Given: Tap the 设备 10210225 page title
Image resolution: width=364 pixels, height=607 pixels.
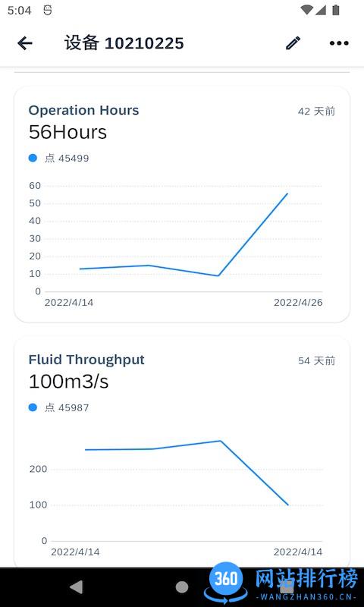Looking at the screenshot, I should coord(124,43).
